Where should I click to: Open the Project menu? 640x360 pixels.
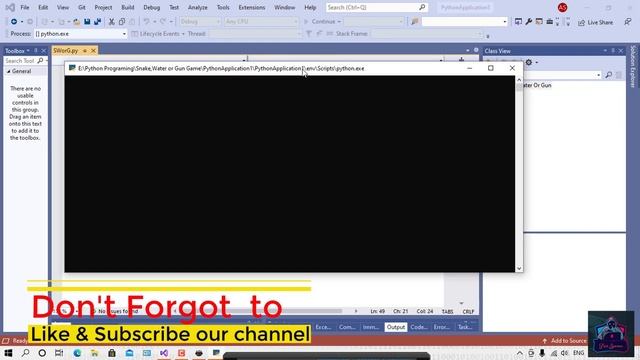tap(103, 7)
